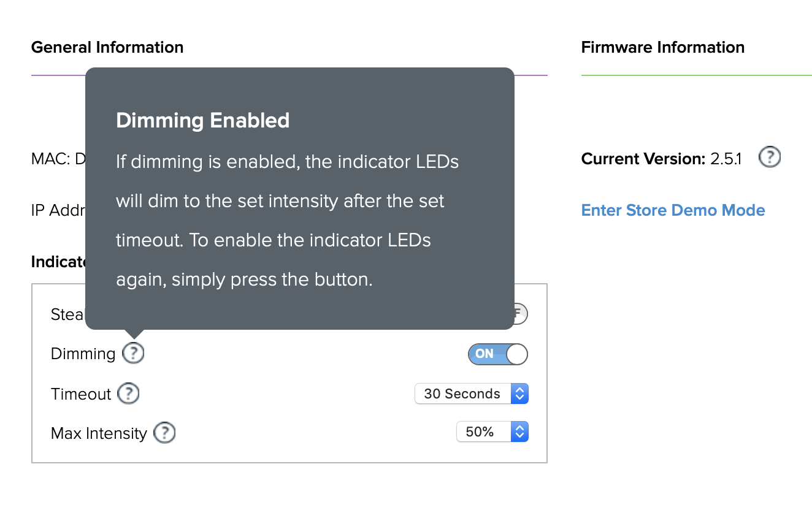The height and width of the screenshot is (532, 812).
Task: Follow the Enter Store Demo Mode link
Action: tap(673, 210)
